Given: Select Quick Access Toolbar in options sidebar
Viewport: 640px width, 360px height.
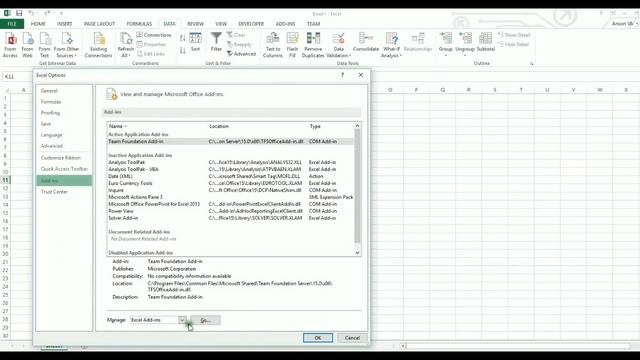Looking at the screenshot, I should 64,169.
